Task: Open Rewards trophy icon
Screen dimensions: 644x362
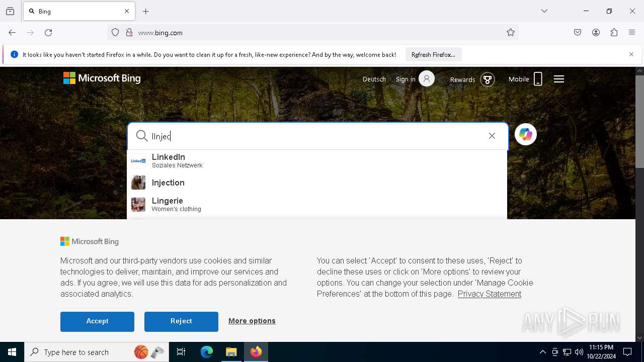Action: tap(488, 79)
